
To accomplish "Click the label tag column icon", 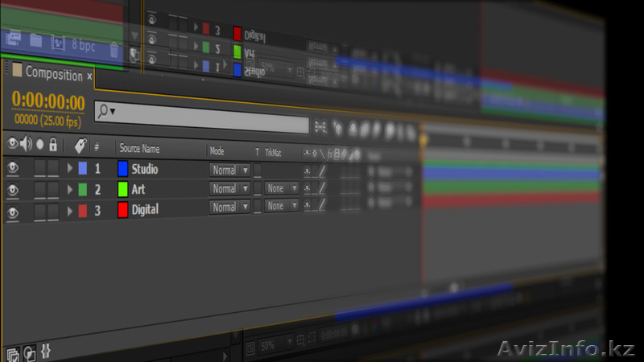I will click(x=80, y=146).
